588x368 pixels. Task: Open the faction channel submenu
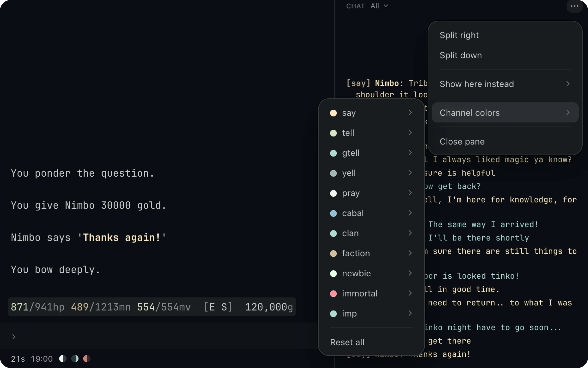(x=371, y=253)
